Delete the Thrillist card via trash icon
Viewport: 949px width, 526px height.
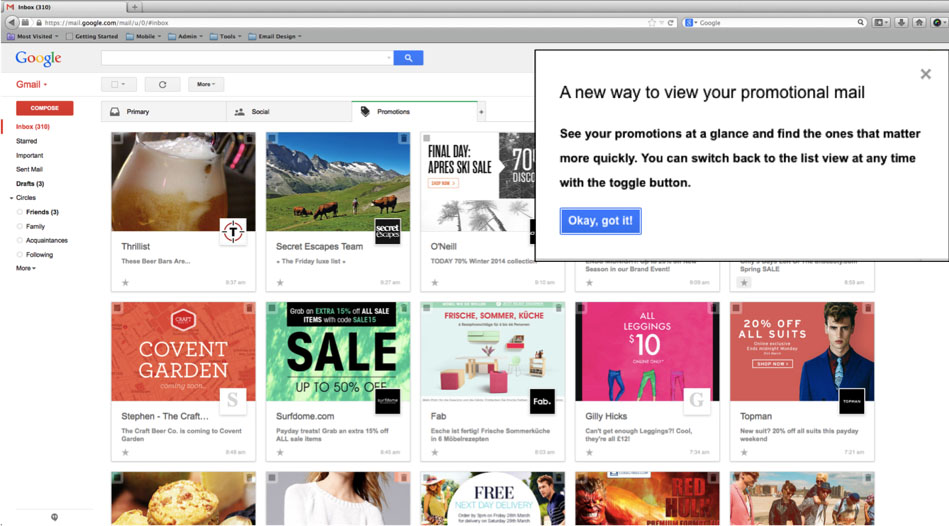pyautogui.click(x=249, y=139)
